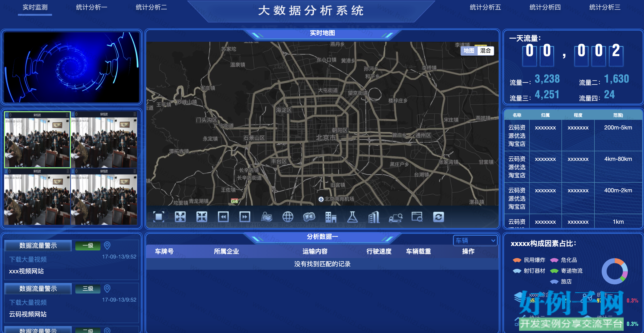This screenshot has width=644, height=333.
Task: Click location pin beside the 三级 alert
Action: [107, 289]
